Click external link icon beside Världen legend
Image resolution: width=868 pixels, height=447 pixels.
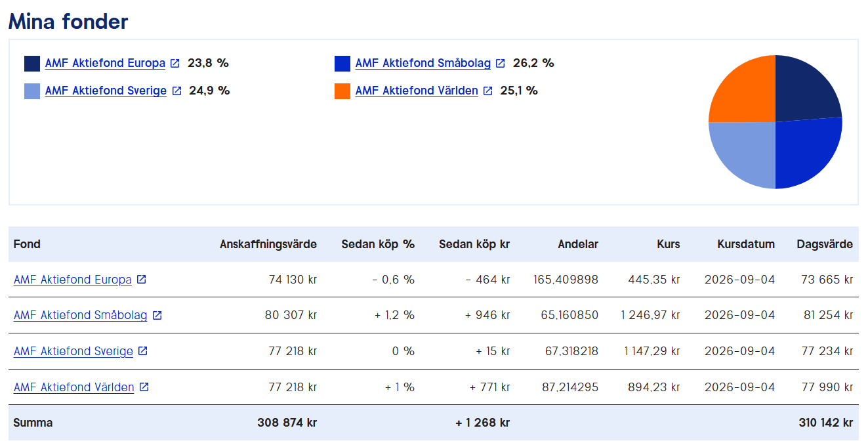487,91
